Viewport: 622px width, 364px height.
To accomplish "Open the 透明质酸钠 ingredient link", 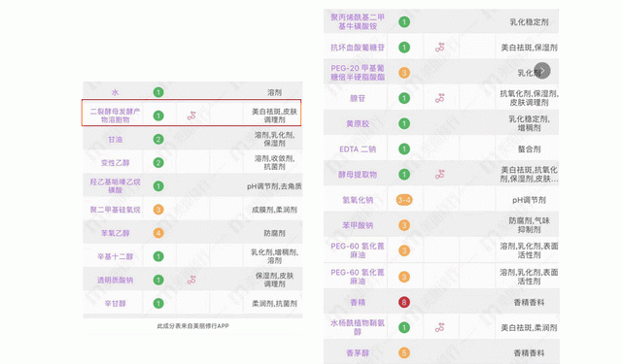I will (x=115, y=280).
